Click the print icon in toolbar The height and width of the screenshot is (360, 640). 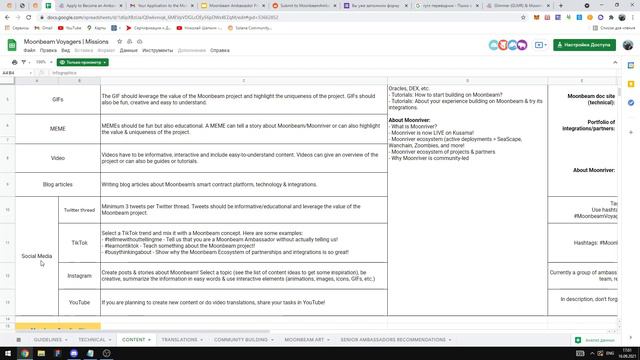tap(15, 62)
